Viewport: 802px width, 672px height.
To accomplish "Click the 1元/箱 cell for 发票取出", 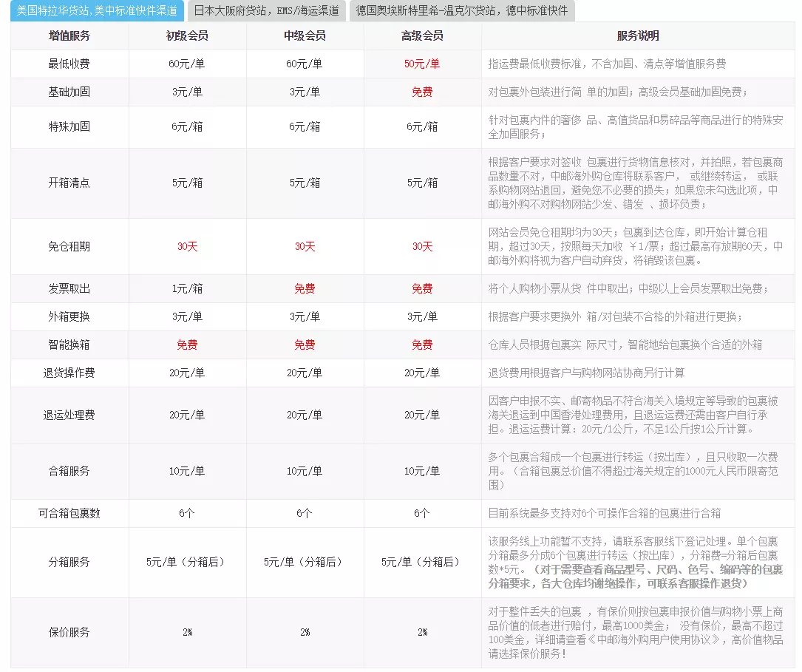I will (187, 289).
